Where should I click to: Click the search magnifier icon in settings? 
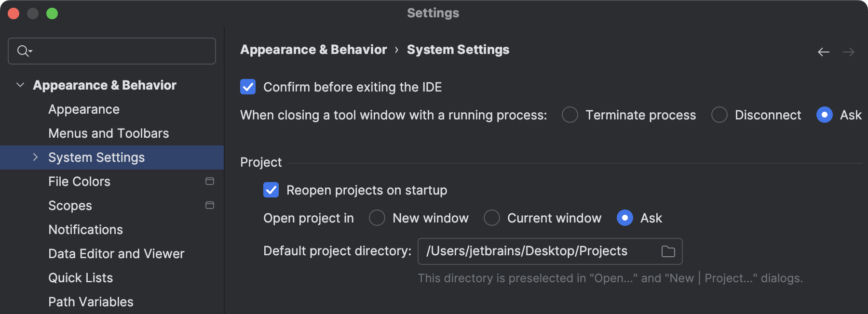pos(24,51)
